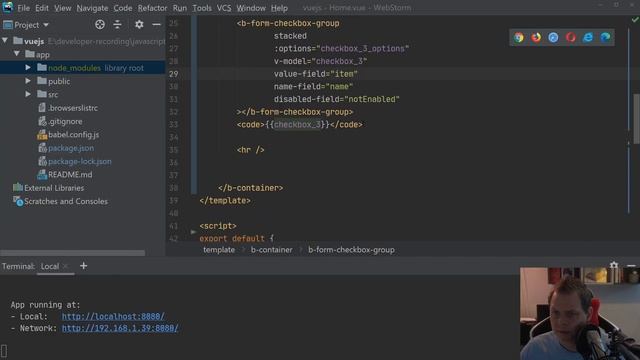This screenshot has height=360, width=640.
Task: Click the green inspection checkmark icon
Action: (635, 19)
